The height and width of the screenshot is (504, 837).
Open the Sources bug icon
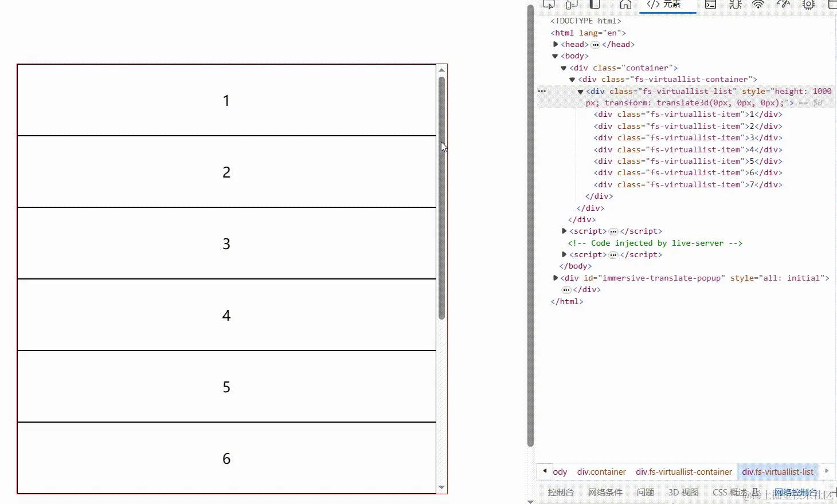[736, 5]
